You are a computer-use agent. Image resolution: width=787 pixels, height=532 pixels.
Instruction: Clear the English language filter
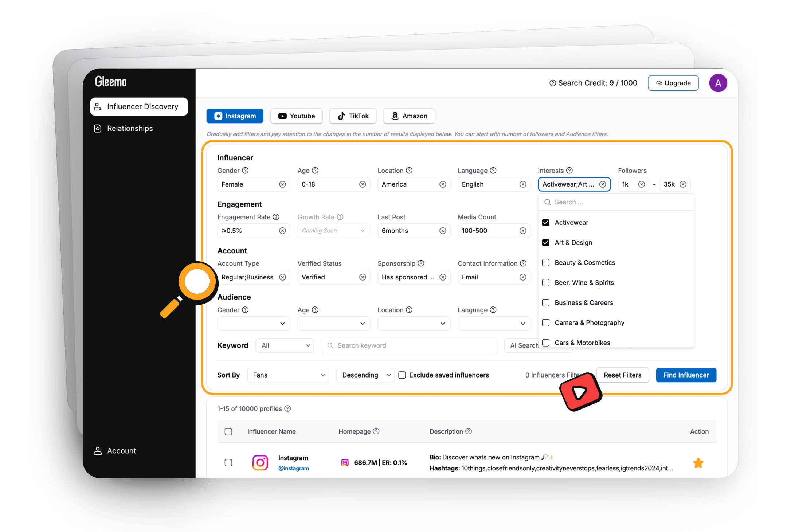(523, 184)
